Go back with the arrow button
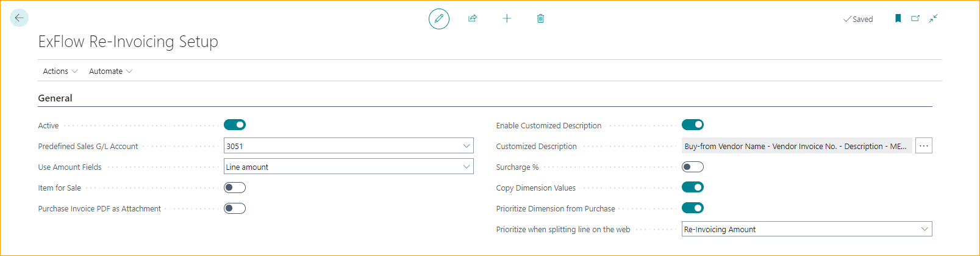The width and height of the screenshot is (980, 256). point(19,18)
